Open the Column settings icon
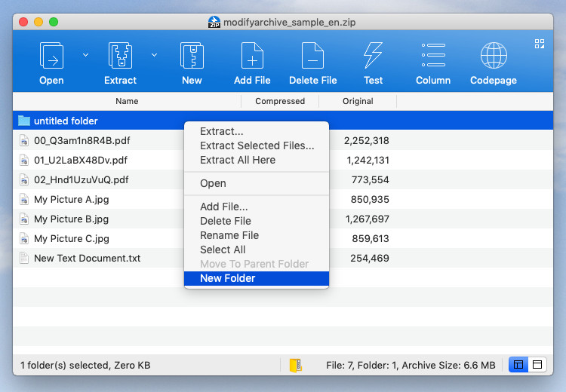 (x=433, y=57)
